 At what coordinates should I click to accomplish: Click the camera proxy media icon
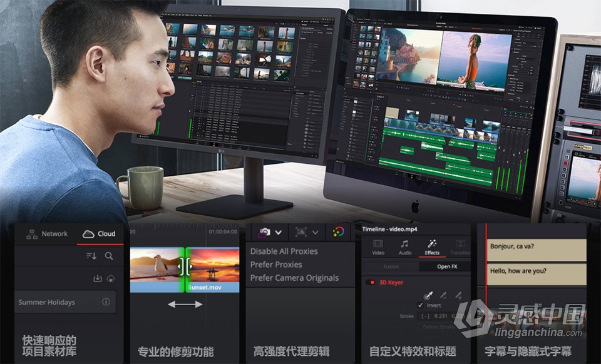(265, 231)
